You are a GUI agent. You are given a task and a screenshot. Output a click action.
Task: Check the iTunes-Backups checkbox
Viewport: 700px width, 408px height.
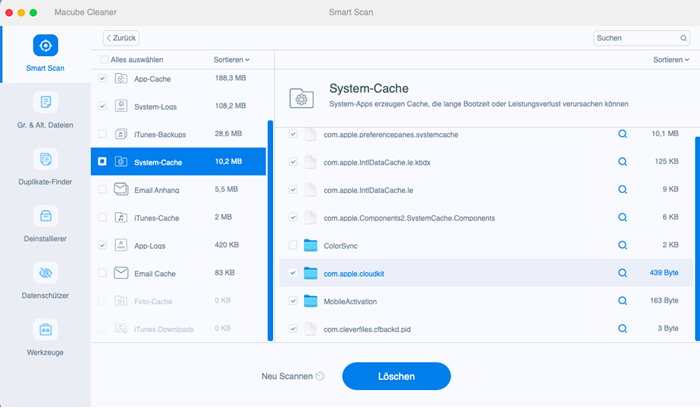pos(102,134)
